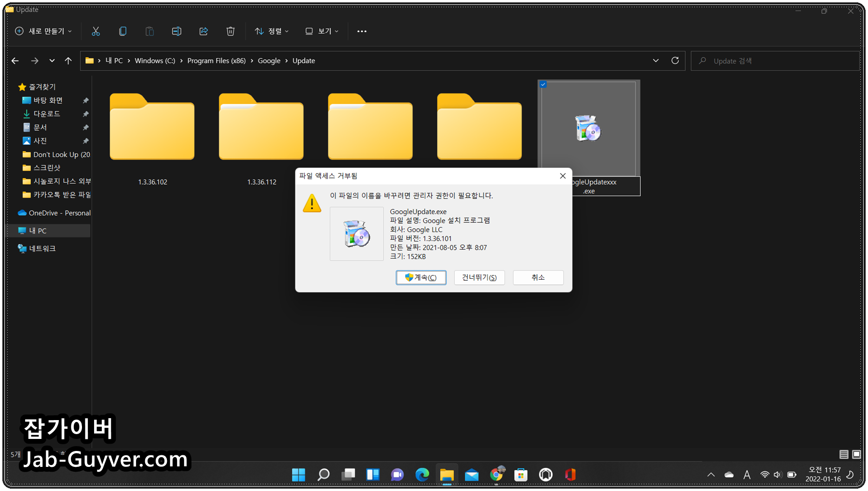Screen dimensions: 868x491
Task: Click the Update 검색 search box
Action: [775, 61]
